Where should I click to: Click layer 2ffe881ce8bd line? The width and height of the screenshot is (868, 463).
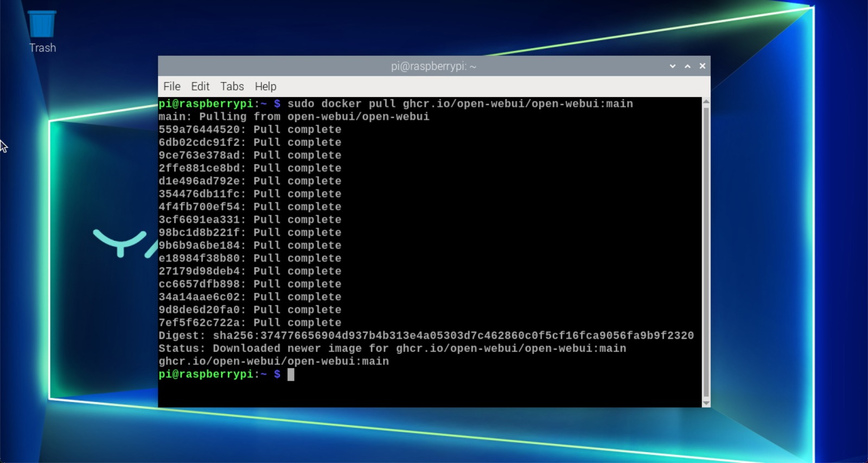(250, 168)
